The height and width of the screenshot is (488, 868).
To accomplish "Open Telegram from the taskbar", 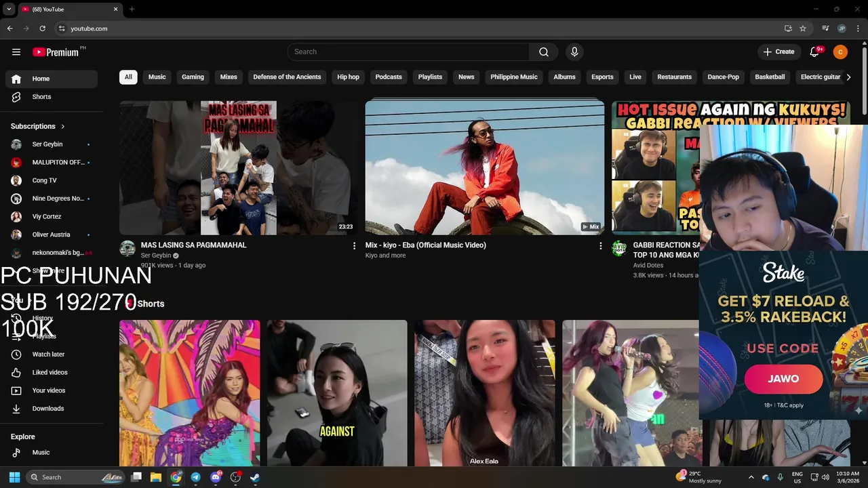I will (195, 477).
